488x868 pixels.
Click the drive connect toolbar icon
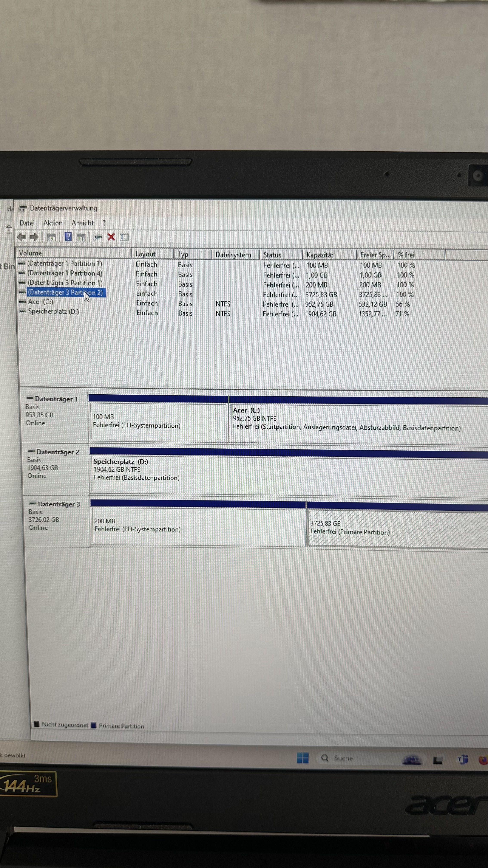point(98,237)
